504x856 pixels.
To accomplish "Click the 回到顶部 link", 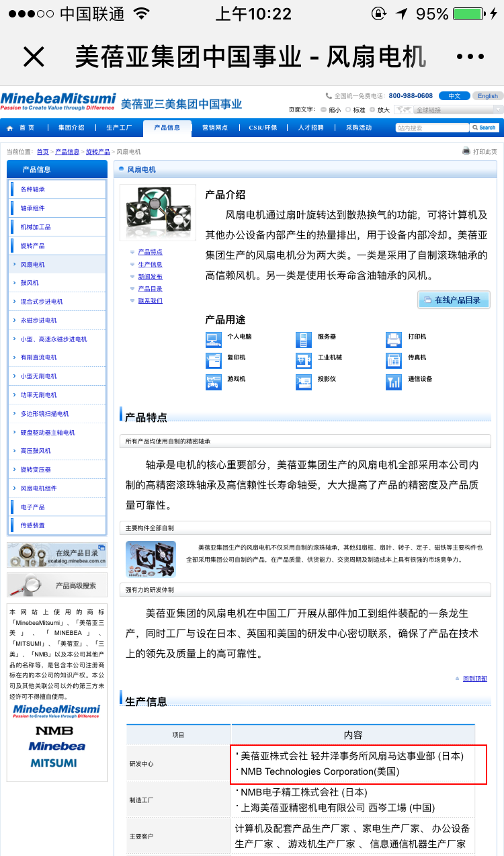I will (474, 679).
